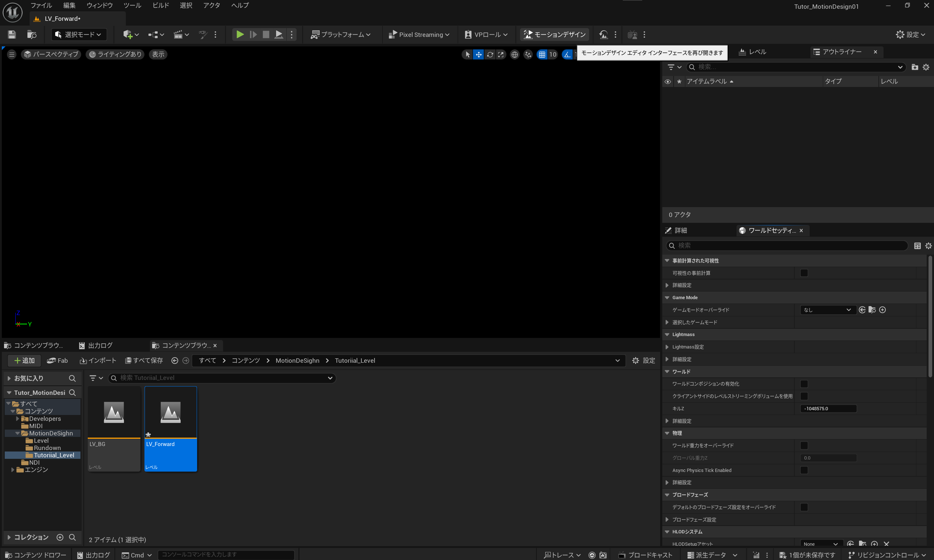
Task: Open the ウィンドウ menu
Action: [99, 5]
